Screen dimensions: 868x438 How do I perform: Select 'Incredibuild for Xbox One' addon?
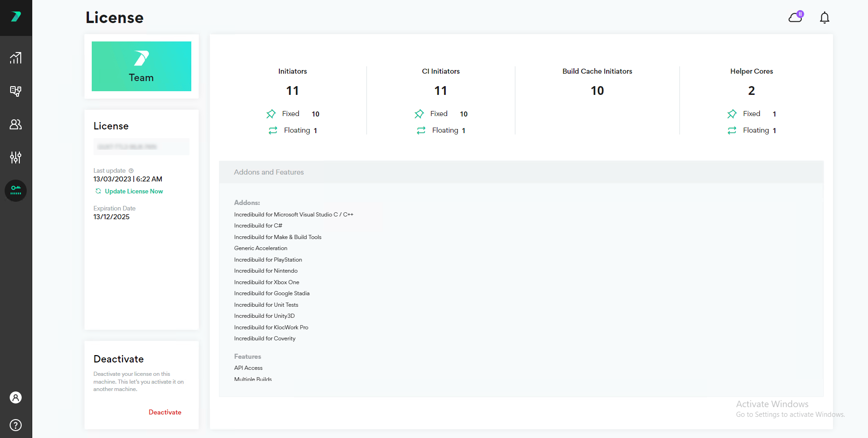[266, 282]
